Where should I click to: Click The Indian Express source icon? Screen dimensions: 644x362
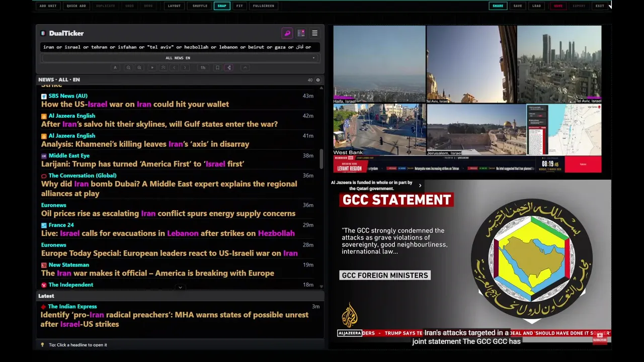(x=43, y=307)
